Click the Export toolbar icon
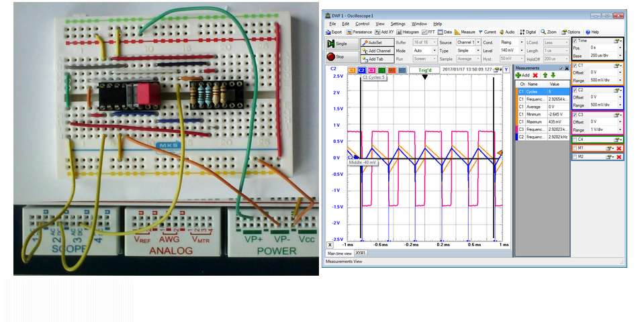This screenshot has width=644, height=322. (334, 32)
